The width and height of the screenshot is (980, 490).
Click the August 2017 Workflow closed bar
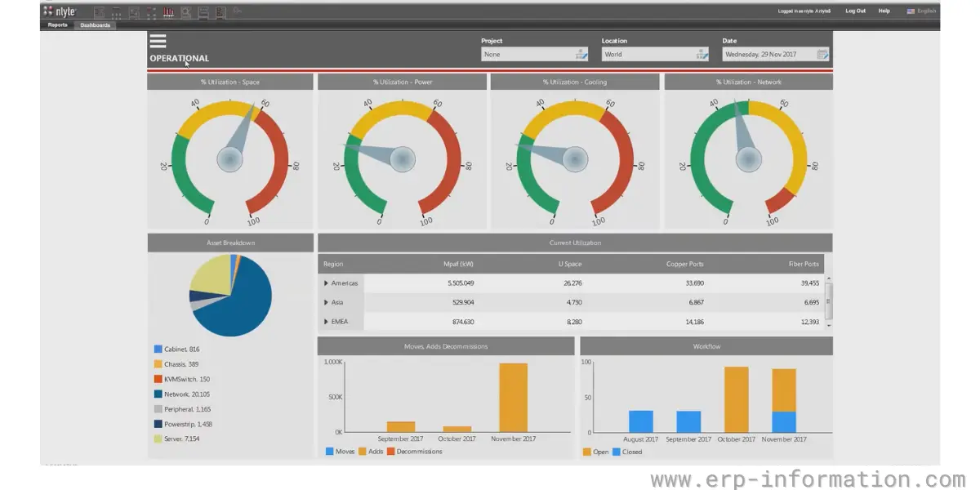point(641,421)
